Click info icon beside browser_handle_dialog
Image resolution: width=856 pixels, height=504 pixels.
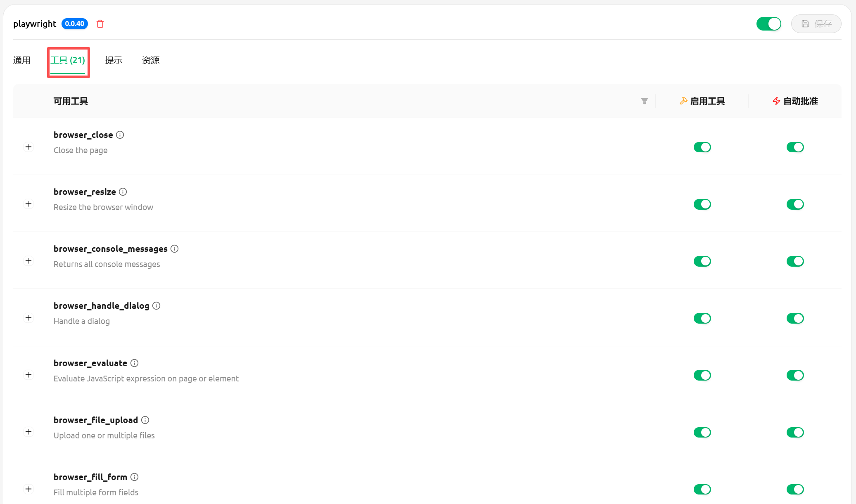coord(156,306)
